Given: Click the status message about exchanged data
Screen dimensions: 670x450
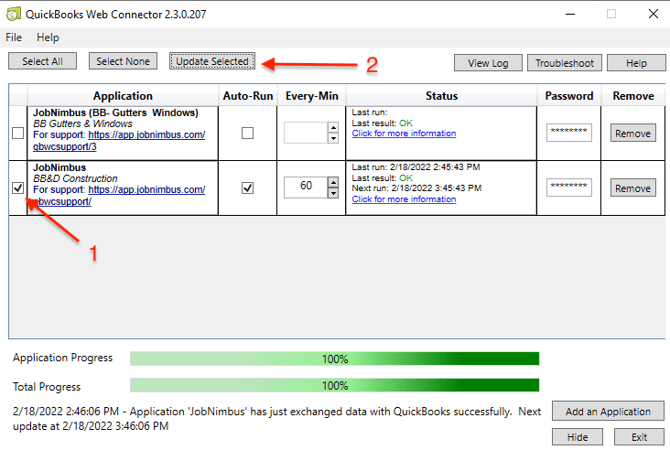Looking at the screenshot, I should click(276, 419).
